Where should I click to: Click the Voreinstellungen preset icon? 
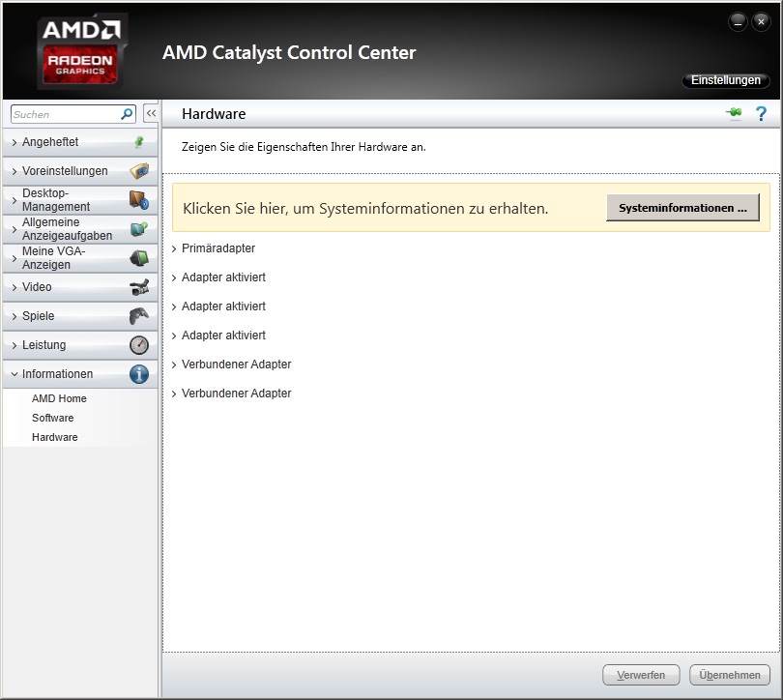[139, 171]
